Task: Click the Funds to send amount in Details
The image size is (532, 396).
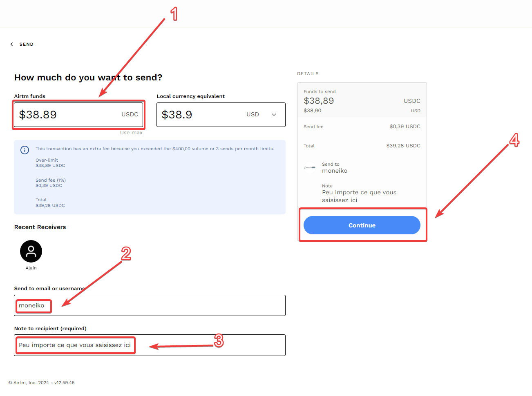Action: click(x=319, y=101)
